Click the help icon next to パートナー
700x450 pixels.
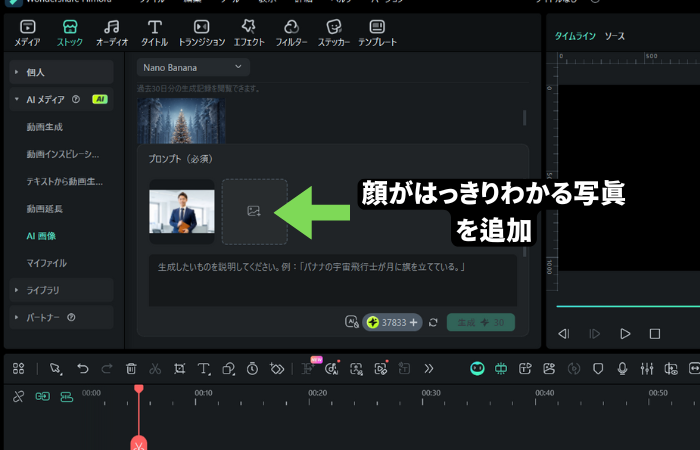[x=71, y=317]
